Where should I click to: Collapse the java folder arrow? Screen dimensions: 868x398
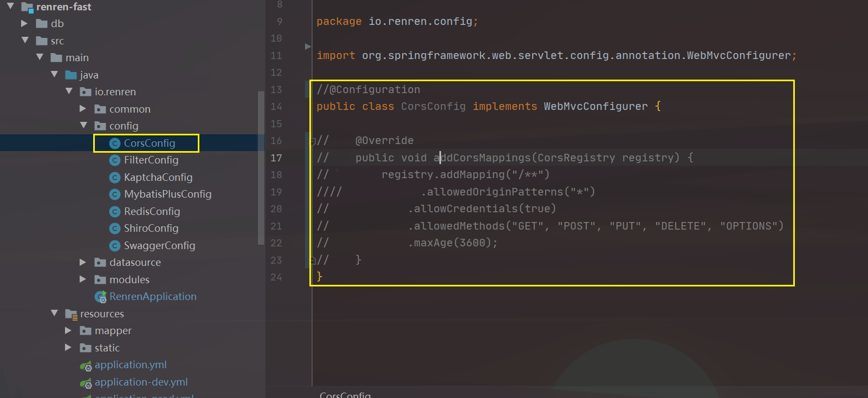pyautogui.click(x=54, y=74)
